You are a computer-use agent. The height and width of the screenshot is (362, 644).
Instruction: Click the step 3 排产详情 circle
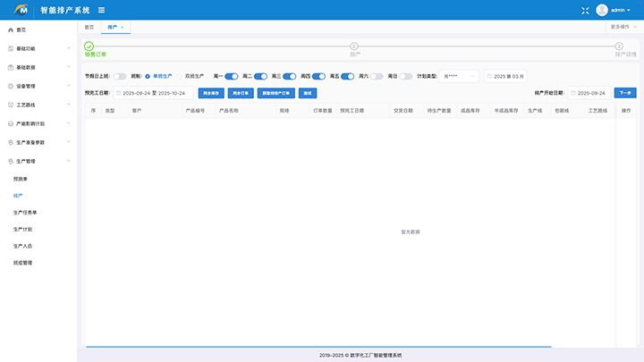618,46
